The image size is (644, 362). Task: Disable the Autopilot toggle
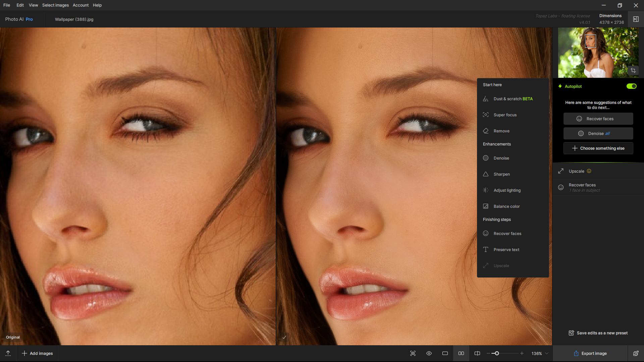pyautogui.click(x=632, y=86)
